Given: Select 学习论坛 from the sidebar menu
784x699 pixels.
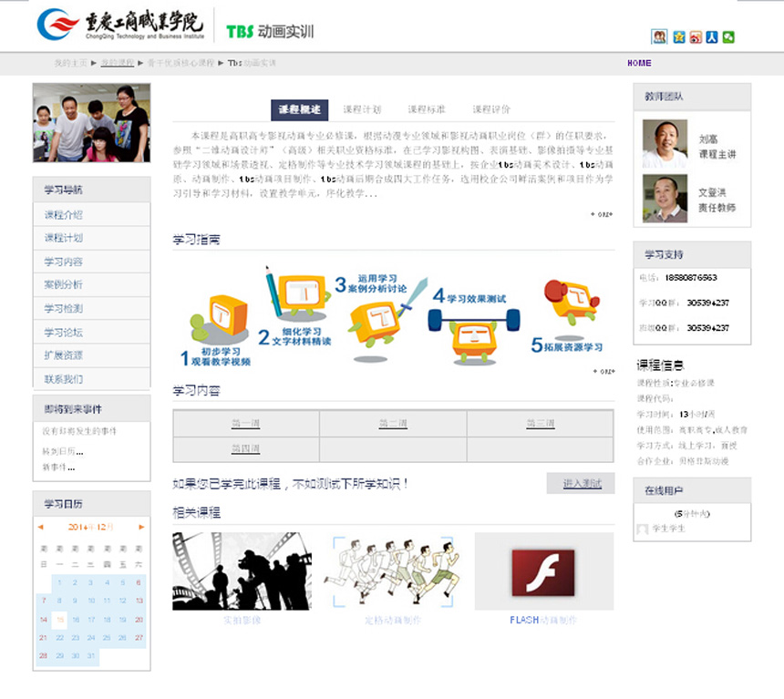Looking at the screenshot, I should click(x=63, y=333).
